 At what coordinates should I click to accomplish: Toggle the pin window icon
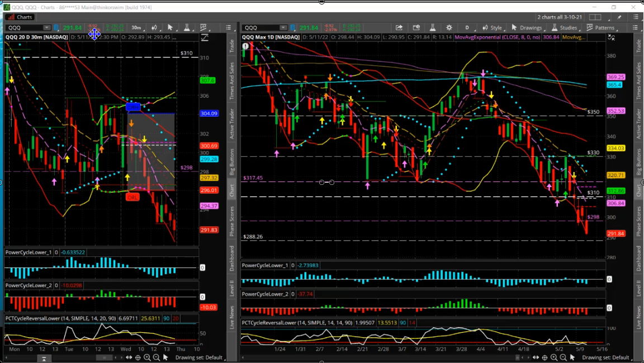[x=619, y=17]
